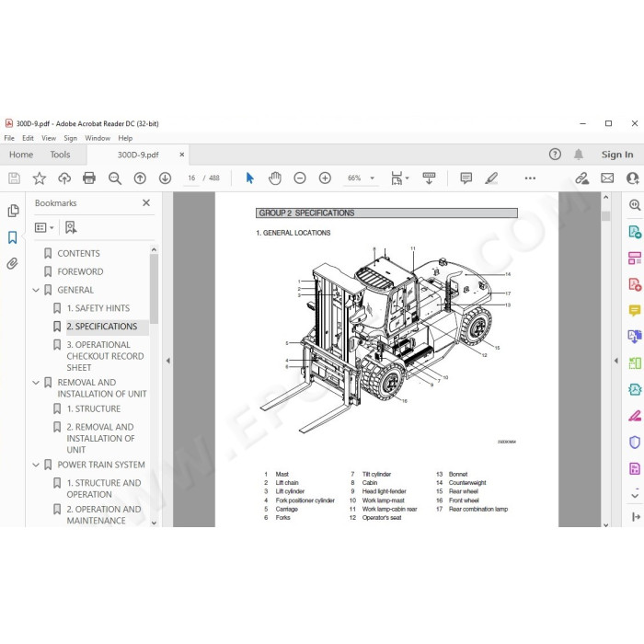Click the scrolling mode keyboard icon
Viewport: 644px width, 644px height.
pyautogui.click(x=429, y=178)
